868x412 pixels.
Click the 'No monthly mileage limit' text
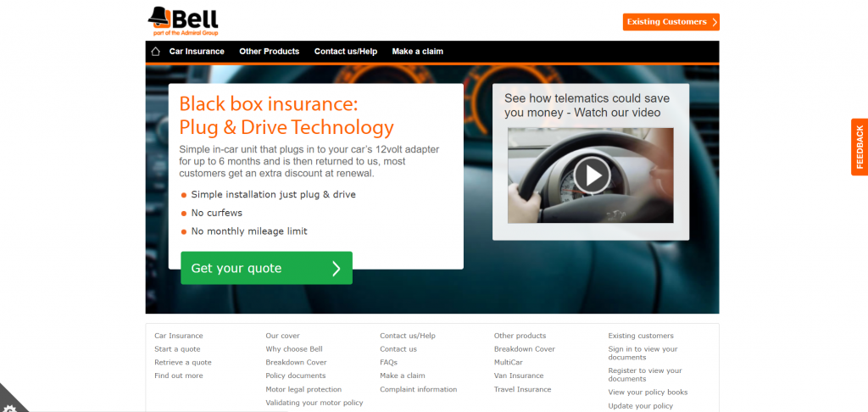[249, 231]
